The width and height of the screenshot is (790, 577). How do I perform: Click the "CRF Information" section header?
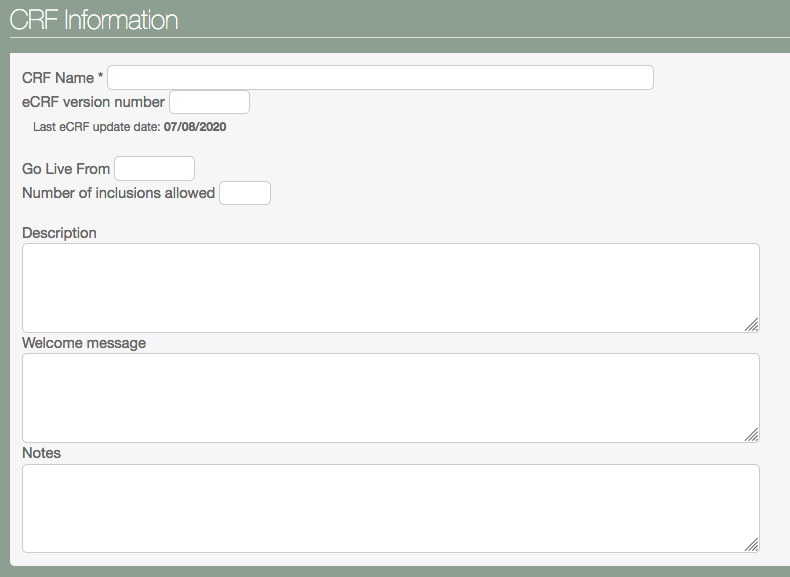(94, 20)
